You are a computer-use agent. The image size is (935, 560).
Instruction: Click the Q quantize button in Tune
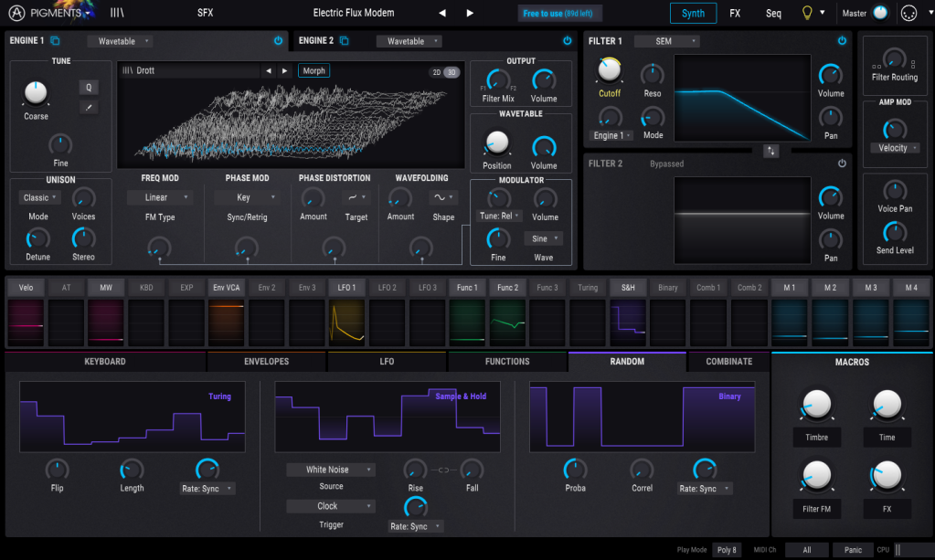click(89, 87)
